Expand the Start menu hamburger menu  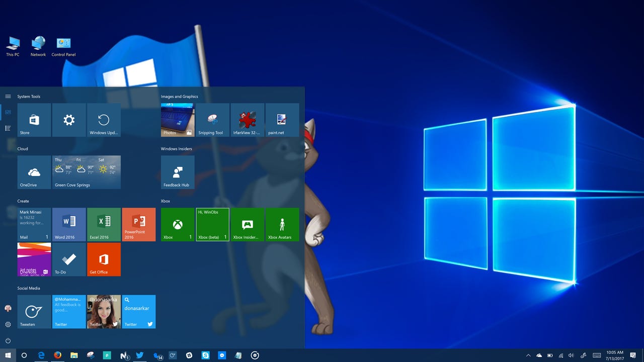8,96
